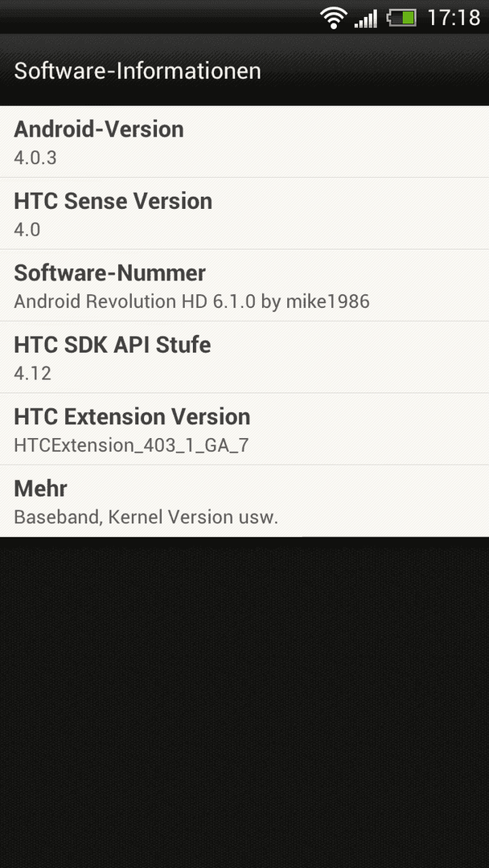Tap the Wi-Fi signal icon in status bar
The width and height of the screenshot is (489, 868).
coord(334,18)
